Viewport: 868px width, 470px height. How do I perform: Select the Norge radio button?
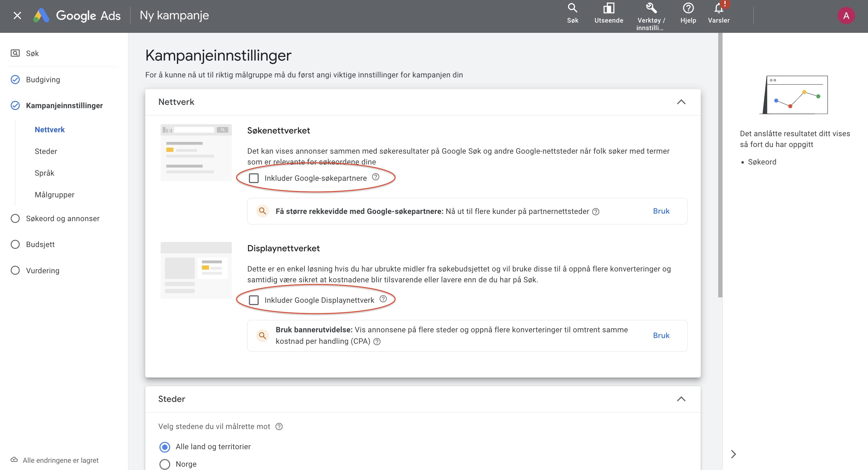click(165, 464)
